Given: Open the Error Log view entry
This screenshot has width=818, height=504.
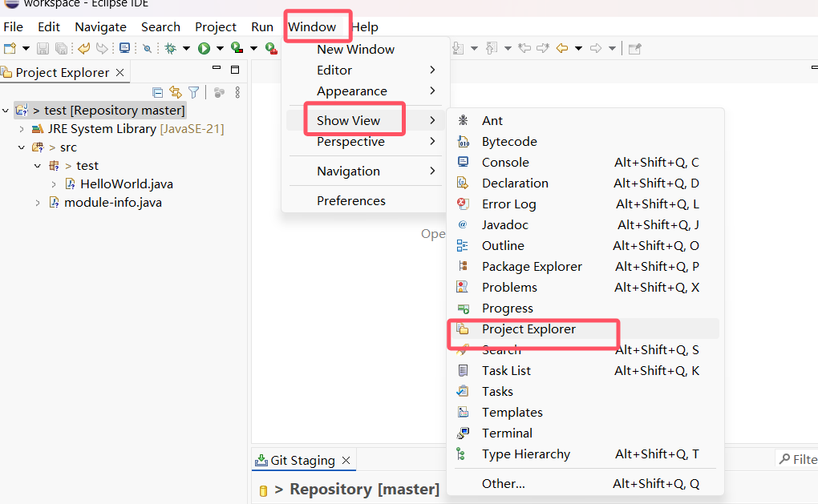Looking at the screenshot, I should click(585, 204).
